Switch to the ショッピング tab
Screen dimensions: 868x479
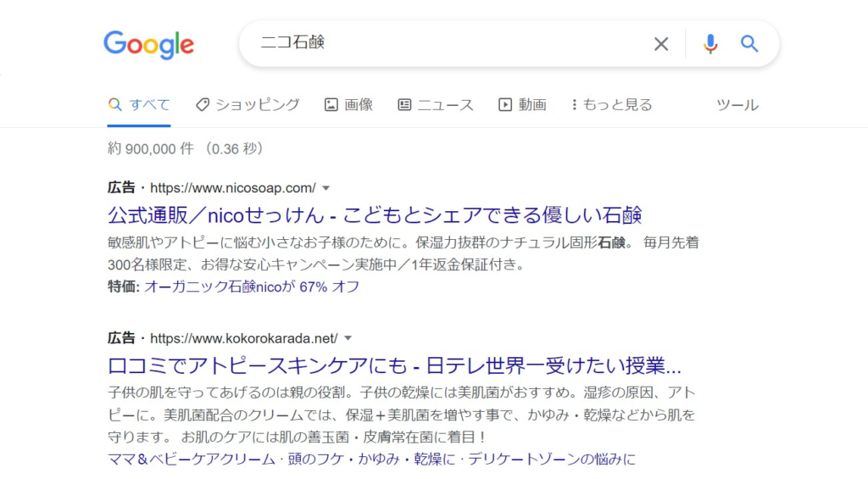tap(248, 104)
